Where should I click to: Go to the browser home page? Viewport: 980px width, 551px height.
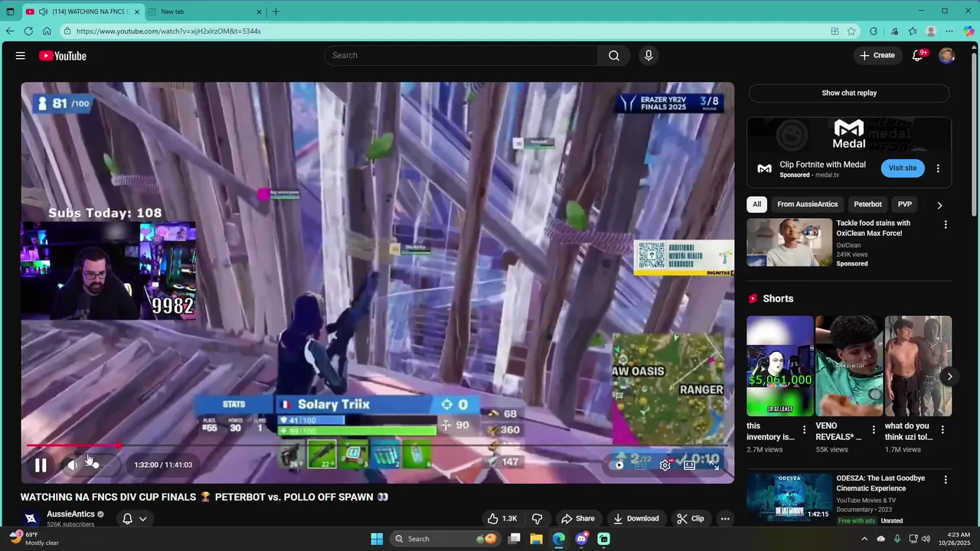47,31
